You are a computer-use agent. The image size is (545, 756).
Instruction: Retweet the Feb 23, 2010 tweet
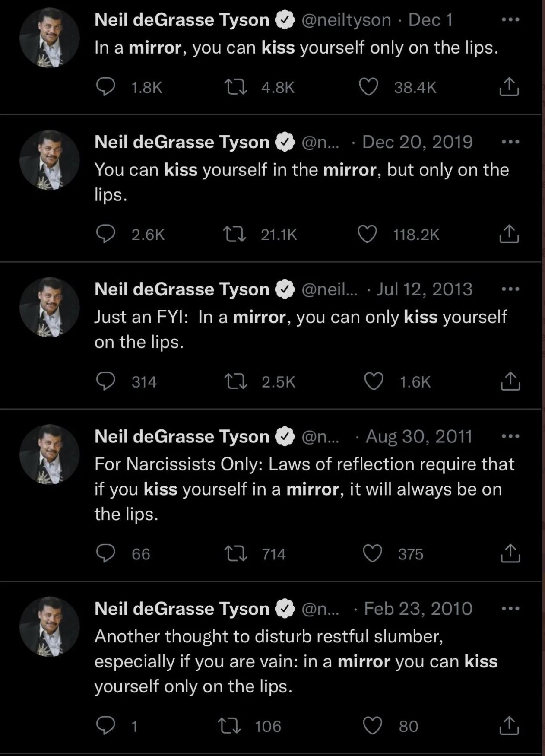click(x=229, y=726)
